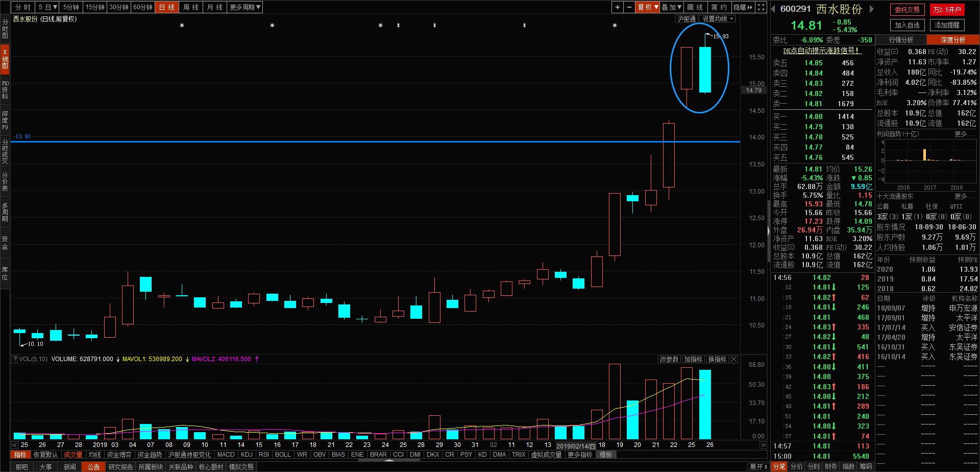The width and height of the screenshot is (980, 472).
Task: Select 资金博弈 indicator tab
Action: coord(119,455)
